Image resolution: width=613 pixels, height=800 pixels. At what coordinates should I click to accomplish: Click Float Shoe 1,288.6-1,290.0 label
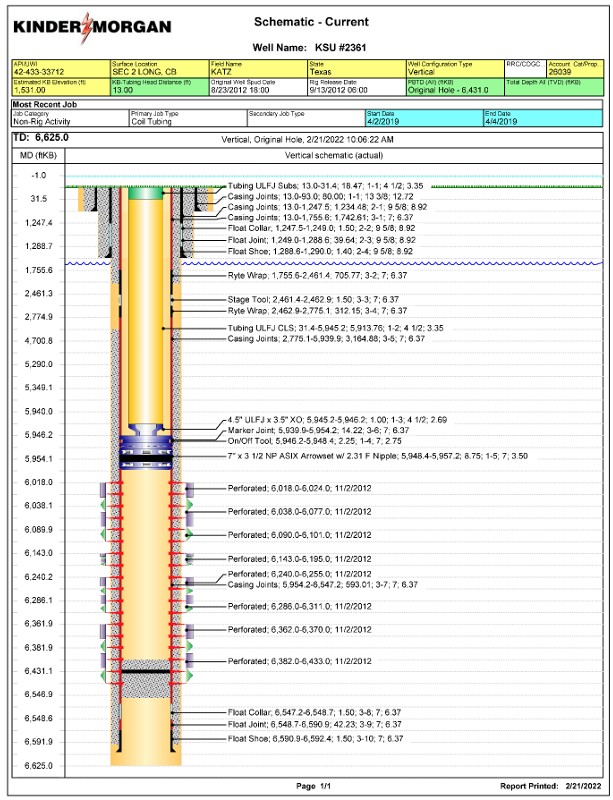click(321, 252)
